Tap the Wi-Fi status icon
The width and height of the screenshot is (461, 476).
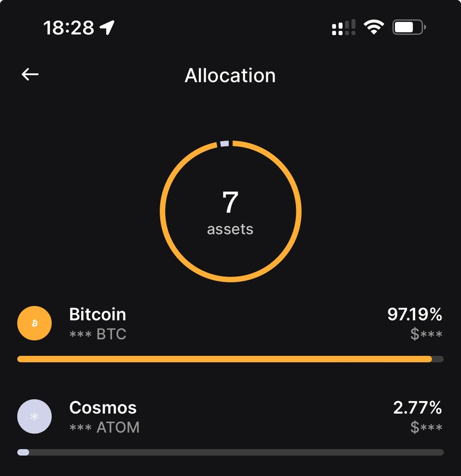click(374, 27)
